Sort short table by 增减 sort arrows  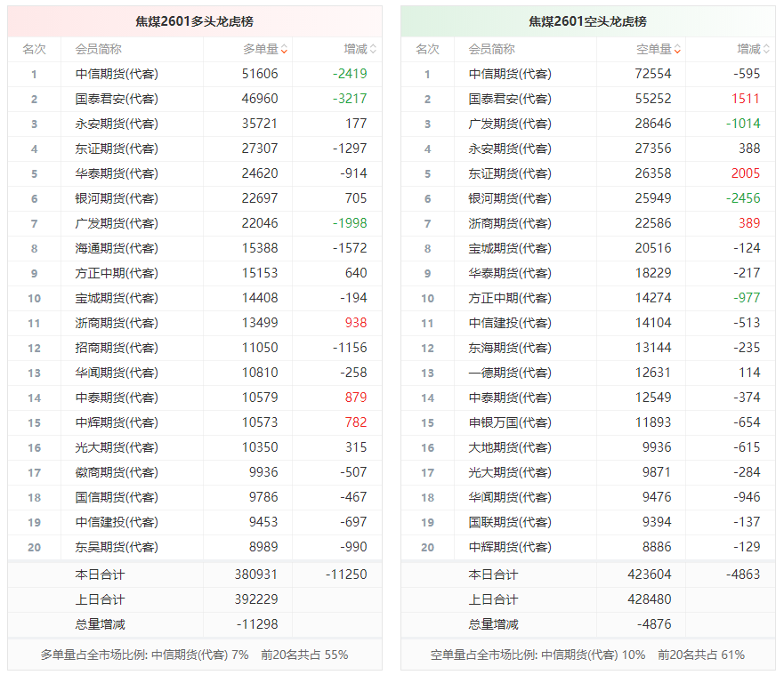pos(766,49)
